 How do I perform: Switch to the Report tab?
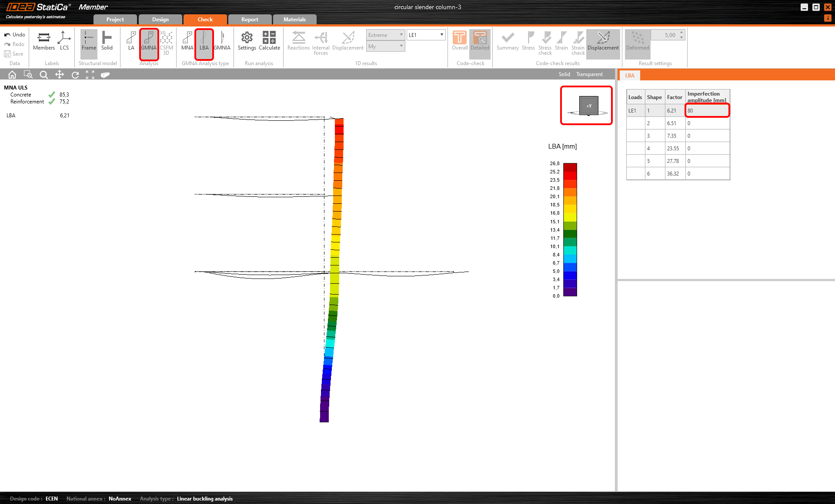tap(250, 20)
